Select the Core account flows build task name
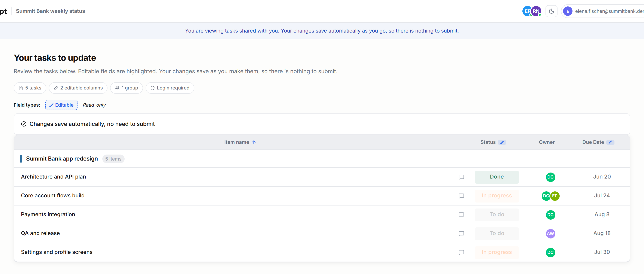644x274 pixels. click(53, 196)
